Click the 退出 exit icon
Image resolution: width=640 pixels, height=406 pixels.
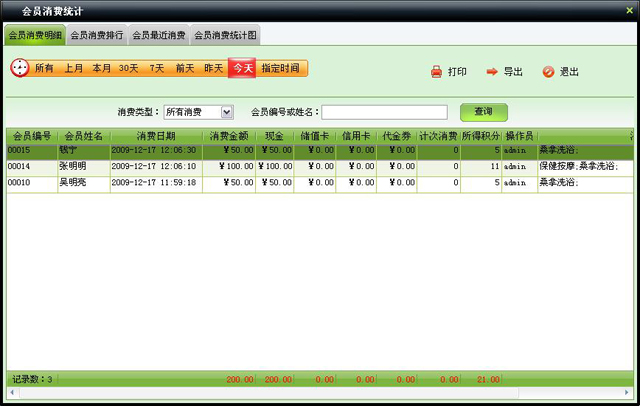[x=548, y=72]
